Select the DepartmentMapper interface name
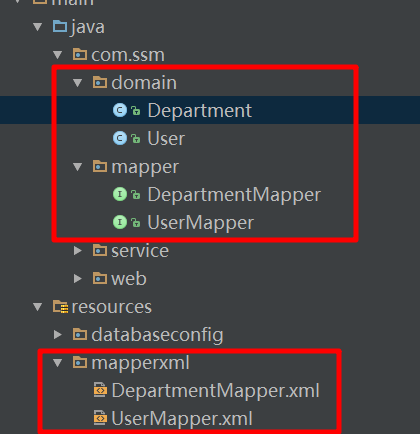 pos(234,195)
